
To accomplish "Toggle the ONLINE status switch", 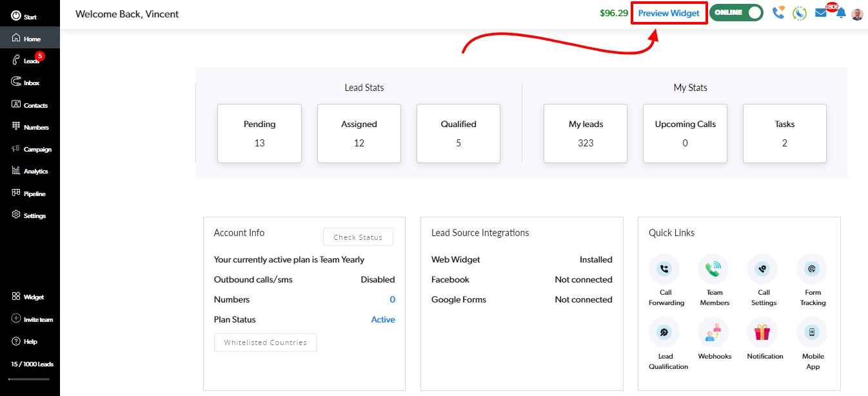I will (736, 13).
